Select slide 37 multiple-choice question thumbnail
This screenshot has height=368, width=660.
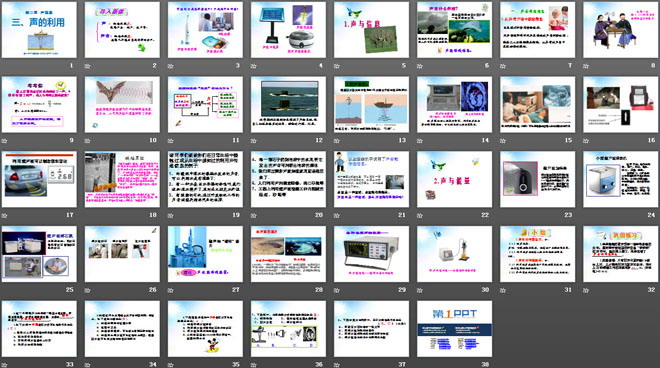pyautogui.click(x=371, y=328)
